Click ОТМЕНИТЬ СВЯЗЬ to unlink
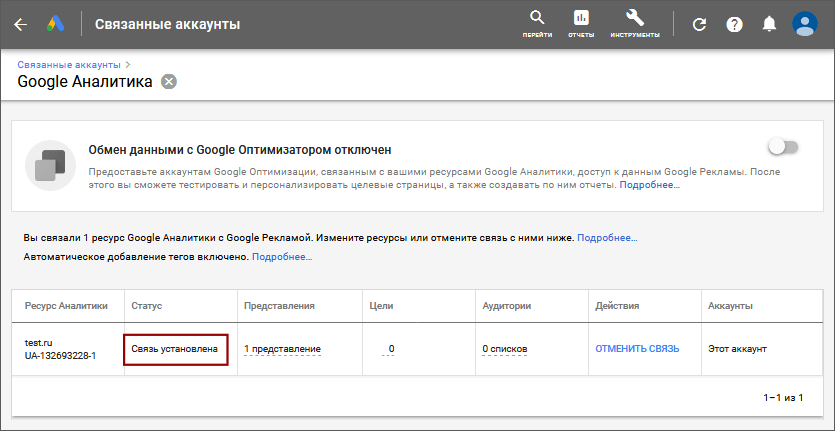The image size is (835, 431). pos(637,349)
